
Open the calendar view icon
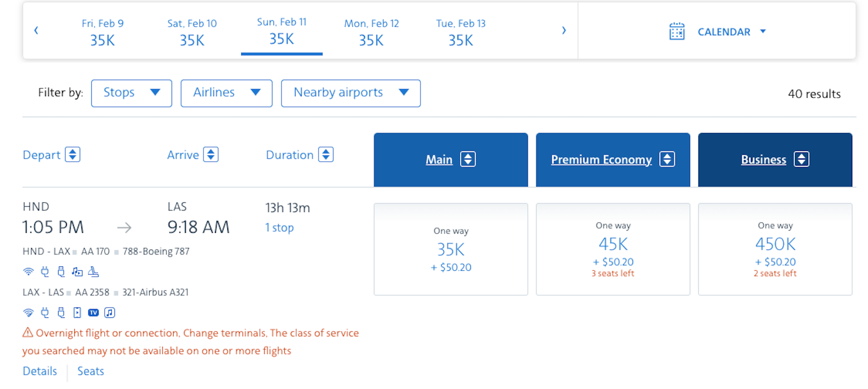pyautogui.click(x=676, y=31)
